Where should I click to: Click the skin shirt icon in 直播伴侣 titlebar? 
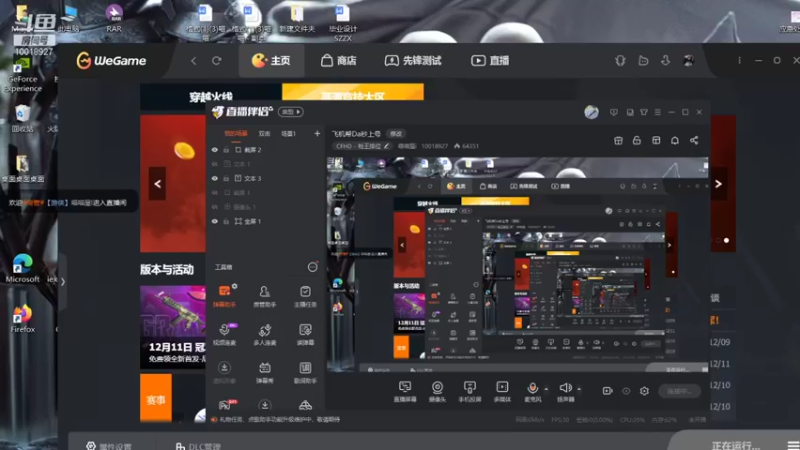click(x=644, y=112)
